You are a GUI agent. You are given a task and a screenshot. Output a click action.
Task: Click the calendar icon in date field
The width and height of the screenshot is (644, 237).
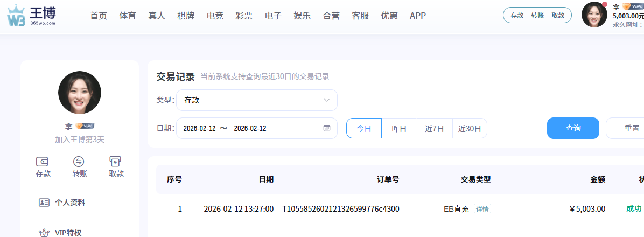[x=326, y=128]
